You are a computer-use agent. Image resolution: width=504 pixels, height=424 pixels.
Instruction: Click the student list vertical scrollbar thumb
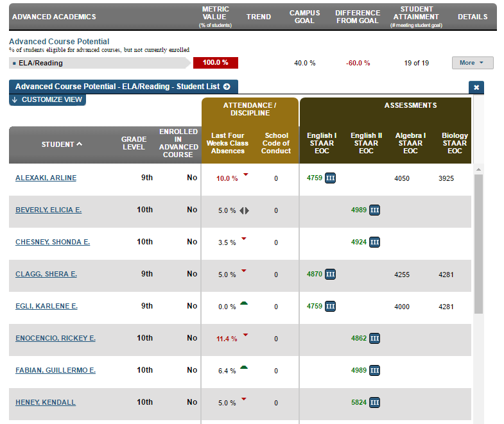tap(478, 244)
